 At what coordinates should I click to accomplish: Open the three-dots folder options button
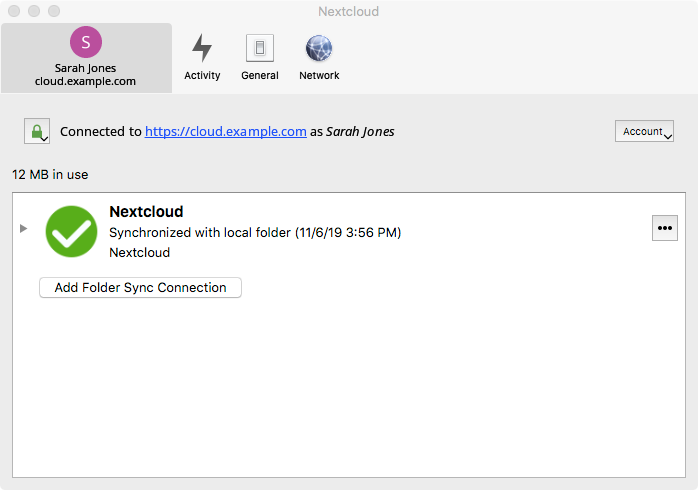(x=664, y=228)
